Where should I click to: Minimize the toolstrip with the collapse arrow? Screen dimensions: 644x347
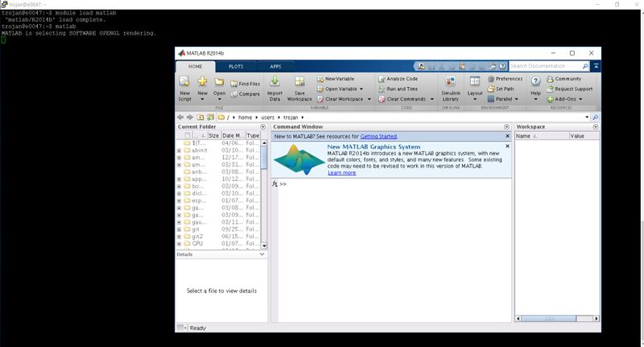pos(596,66)
